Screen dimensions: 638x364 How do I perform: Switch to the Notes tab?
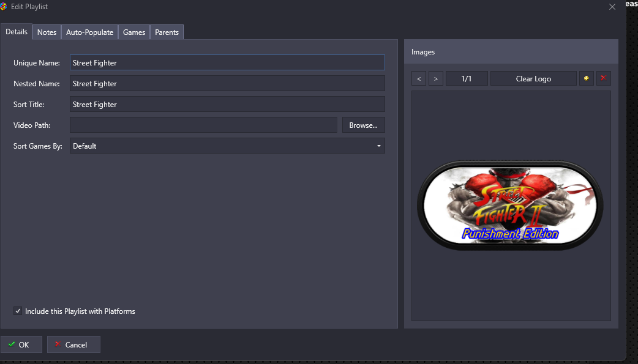point(47,32)
